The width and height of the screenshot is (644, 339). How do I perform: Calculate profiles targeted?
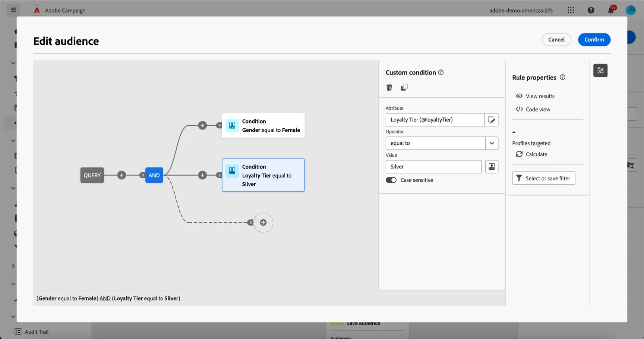click(531, 154)
